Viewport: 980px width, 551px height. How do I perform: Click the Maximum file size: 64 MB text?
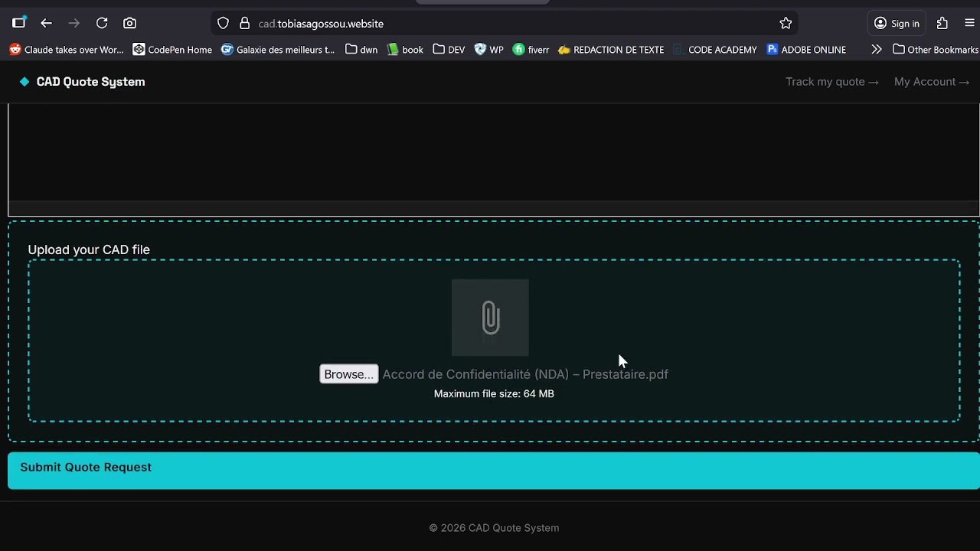pyautogui.click(x=494, y=394)
